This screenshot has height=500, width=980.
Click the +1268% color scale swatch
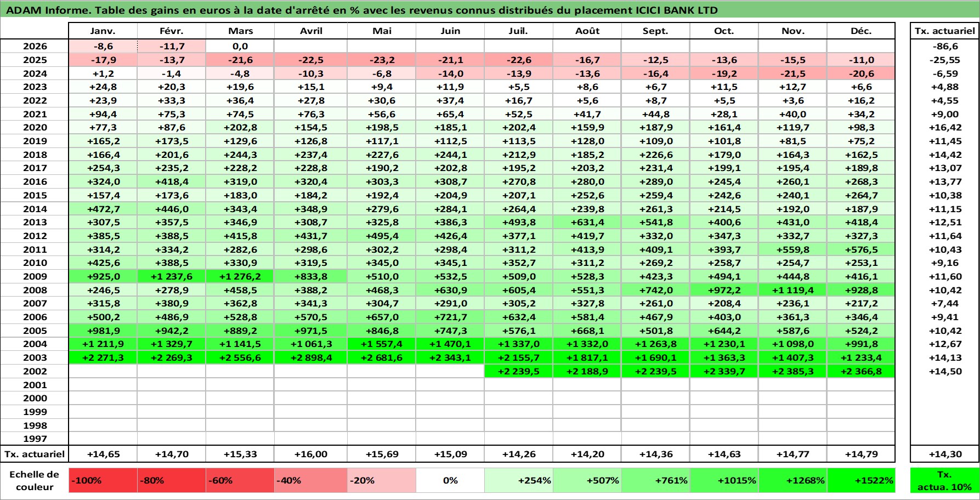tap(792, 480)
